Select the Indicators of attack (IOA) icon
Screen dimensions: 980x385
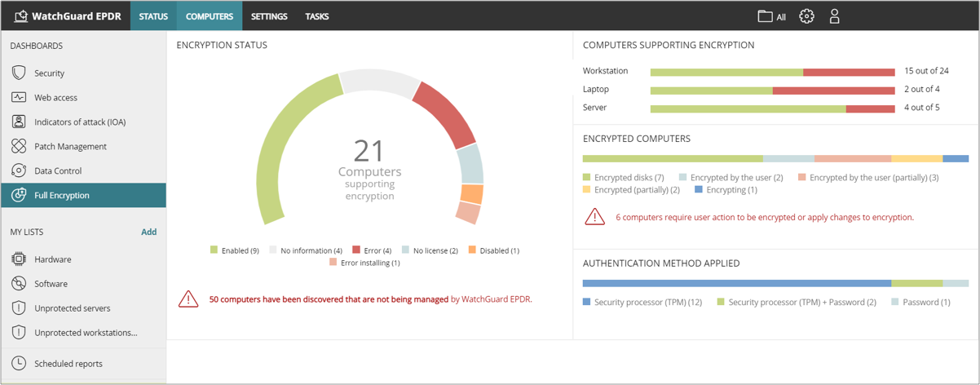pos(19,122)
